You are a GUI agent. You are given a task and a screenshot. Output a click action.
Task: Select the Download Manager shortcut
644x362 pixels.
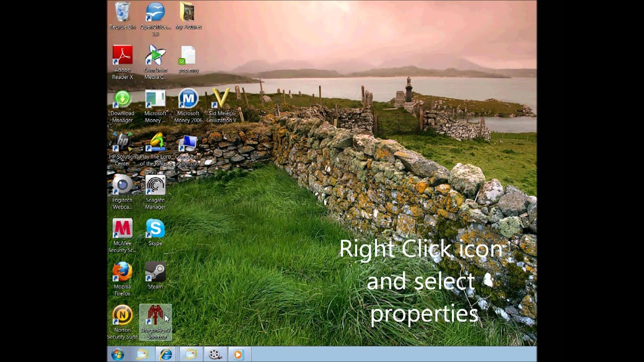pyautogui.click(x=122, y=106)
